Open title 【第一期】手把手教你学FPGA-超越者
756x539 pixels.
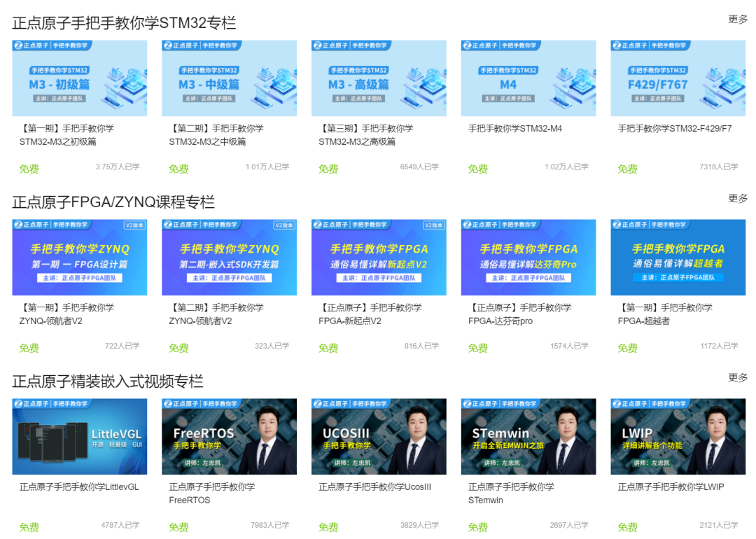click(666, 314)
